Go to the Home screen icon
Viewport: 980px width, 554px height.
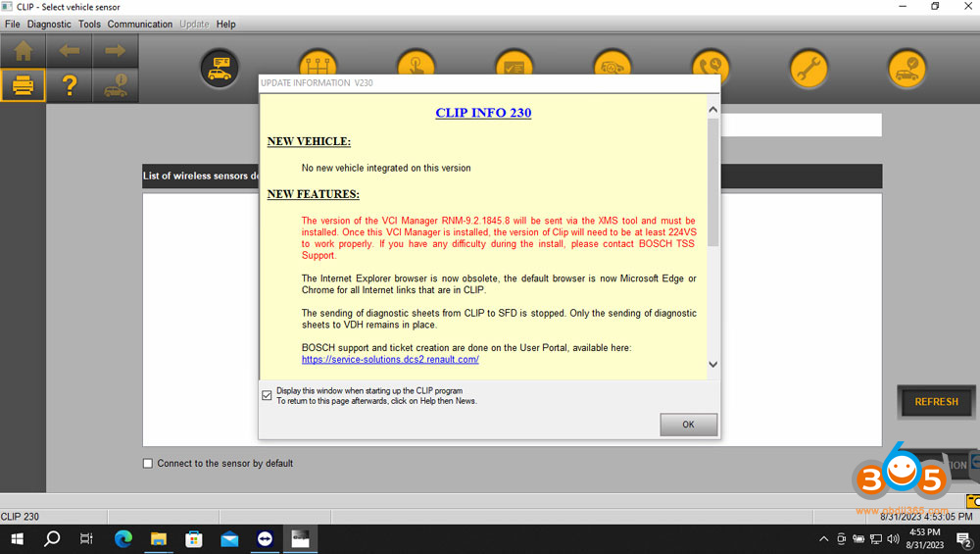click(x=24, y=51)
